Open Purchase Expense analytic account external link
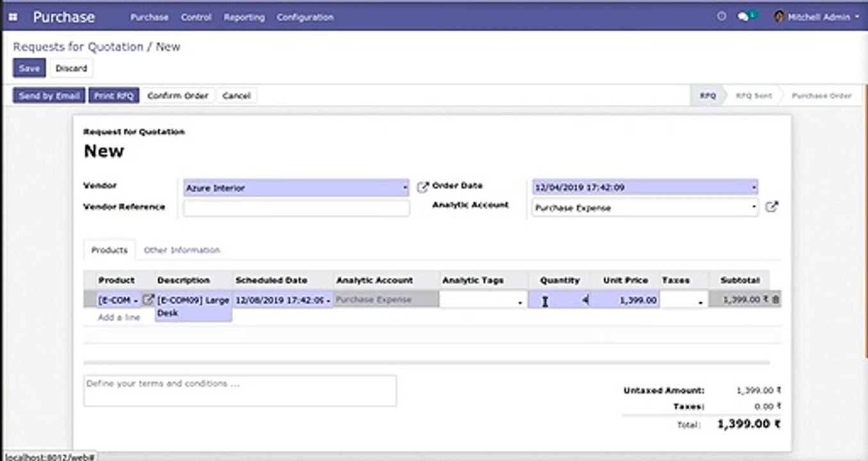 point(772,207)
